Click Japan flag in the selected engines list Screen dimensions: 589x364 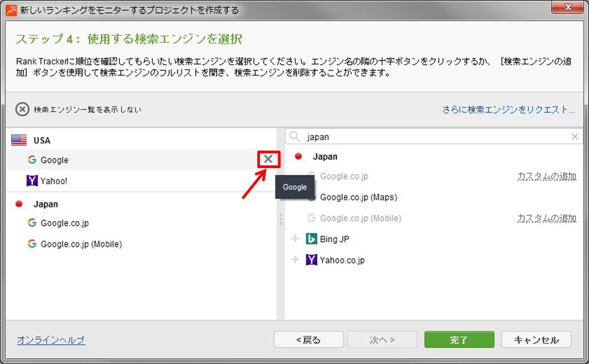(x=19, y=204)
